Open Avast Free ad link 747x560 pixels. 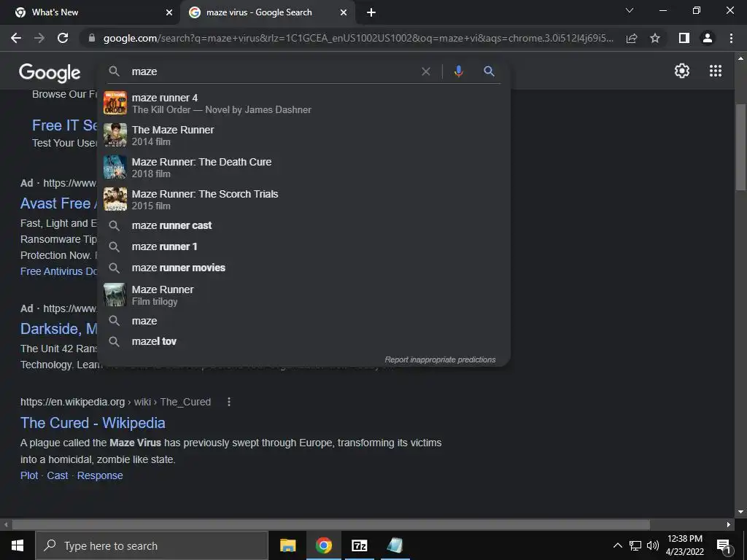point(58,203)
